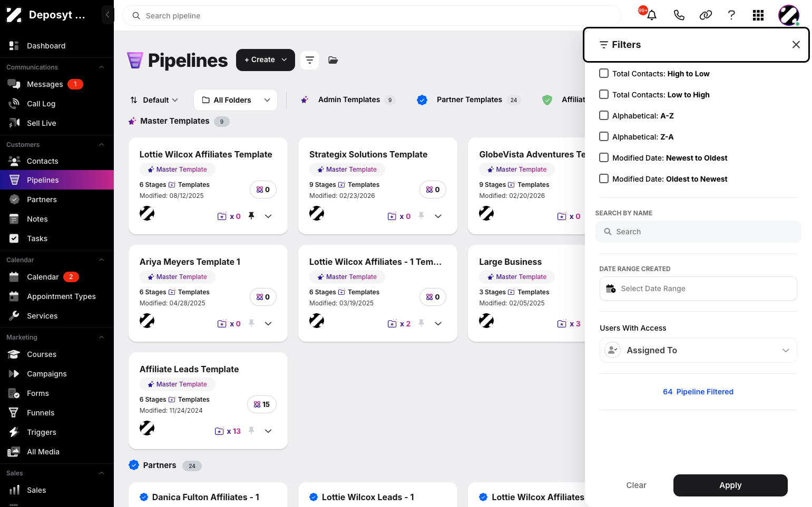Open the folders icon next to filter
812x507 pixels.
333,60
